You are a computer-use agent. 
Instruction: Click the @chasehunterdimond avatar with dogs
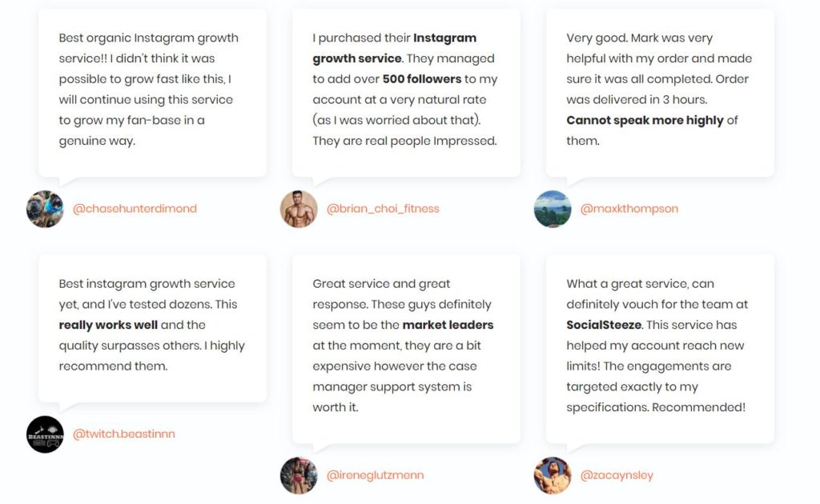[x=45, y=209]
